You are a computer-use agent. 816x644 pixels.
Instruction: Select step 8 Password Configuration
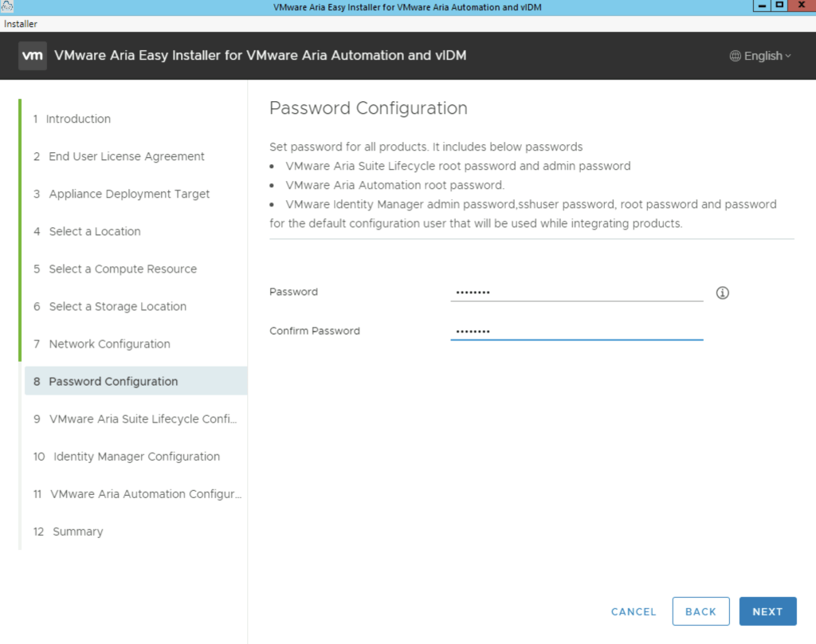tap(135, 381)
